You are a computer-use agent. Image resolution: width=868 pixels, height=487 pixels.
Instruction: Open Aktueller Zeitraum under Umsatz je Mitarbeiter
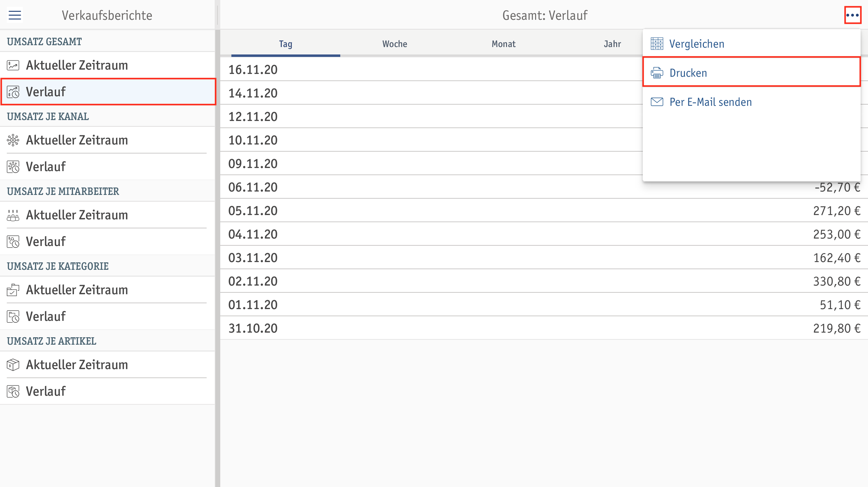click(107, 215)
